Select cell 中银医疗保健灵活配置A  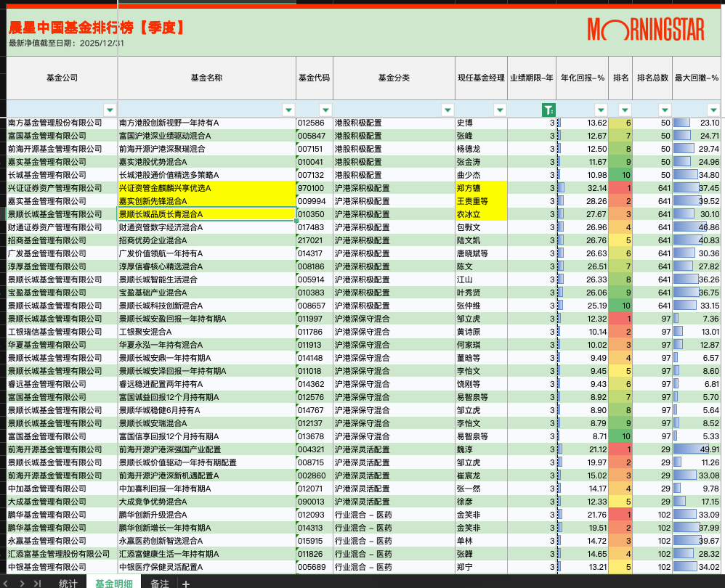click(x=207, y=567)
